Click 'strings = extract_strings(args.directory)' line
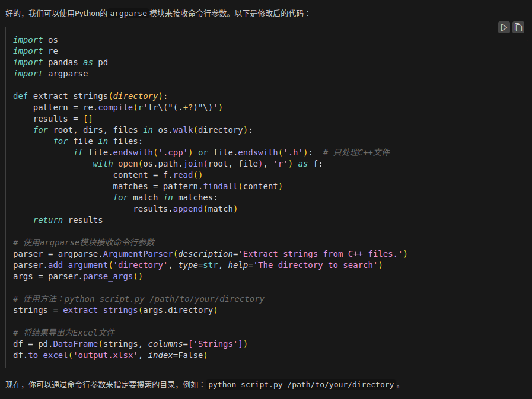The height and width of the screenshot is (399, 532). [116, 310]
